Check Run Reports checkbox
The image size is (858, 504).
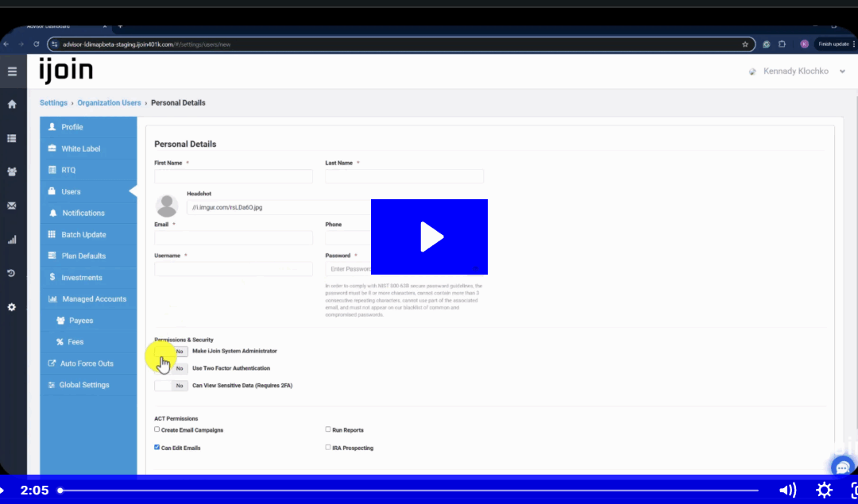point(328,429)
